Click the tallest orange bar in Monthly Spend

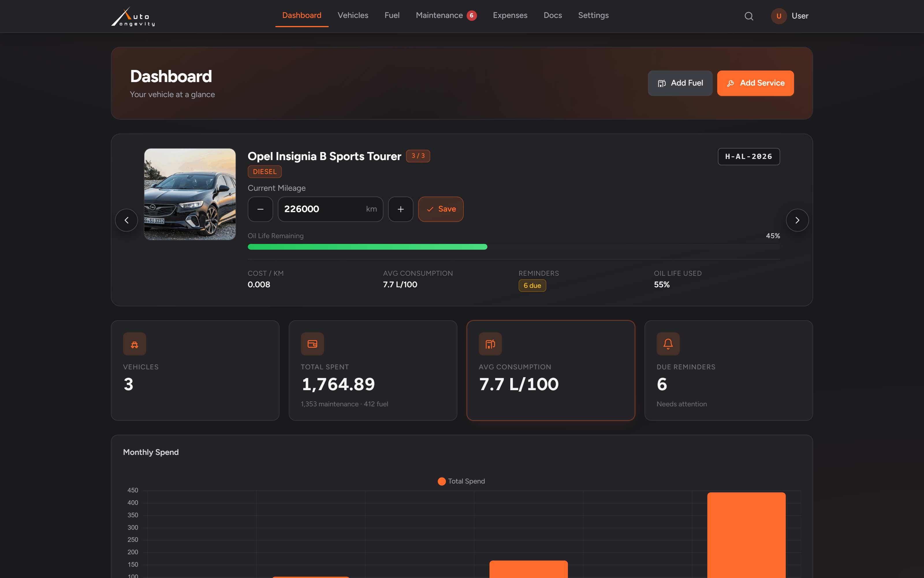point(746,535)
